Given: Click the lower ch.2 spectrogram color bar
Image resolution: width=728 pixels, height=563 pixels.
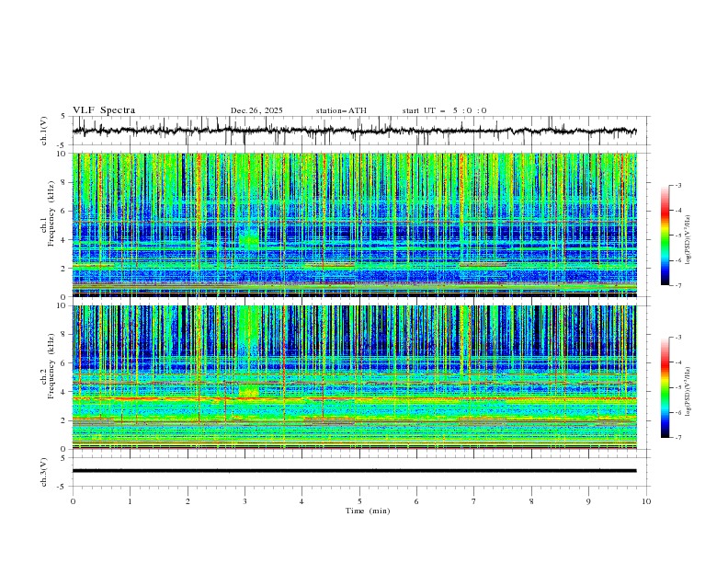Looking at the screenshot, I should click(665, 387).
